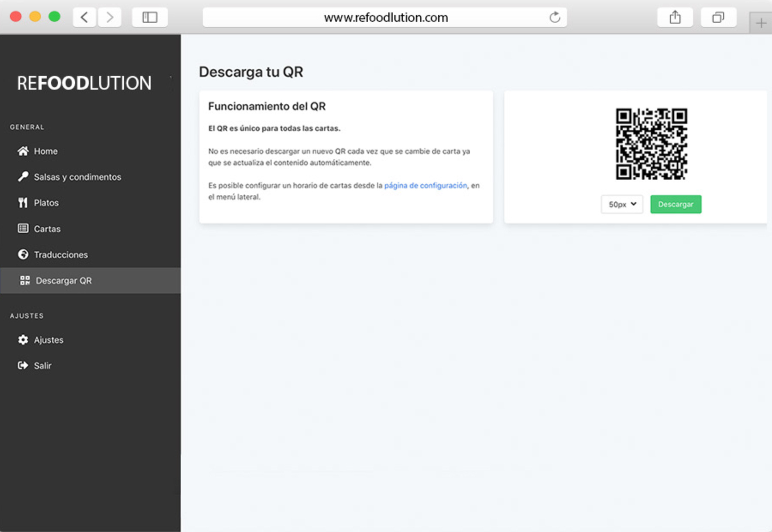The image size is (772, 532).
Task: Click the Cartas list icon
Action: coord(23,228)
